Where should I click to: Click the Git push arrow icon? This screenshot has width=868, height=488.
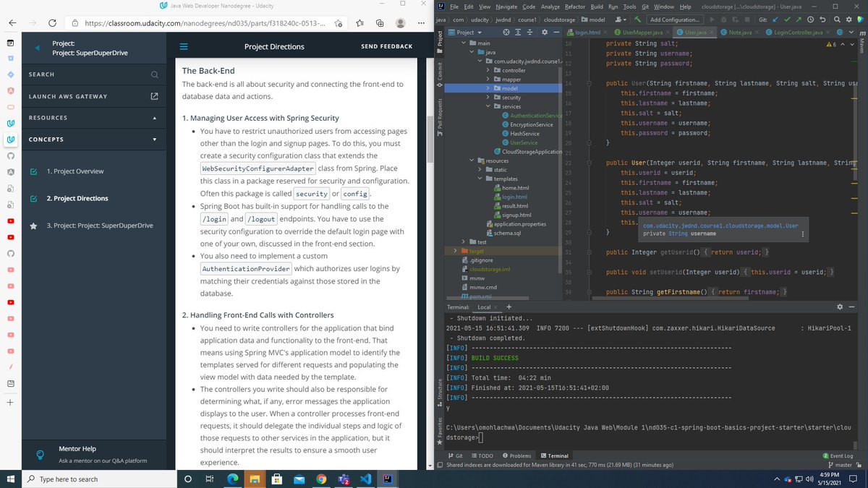point(798,20)
